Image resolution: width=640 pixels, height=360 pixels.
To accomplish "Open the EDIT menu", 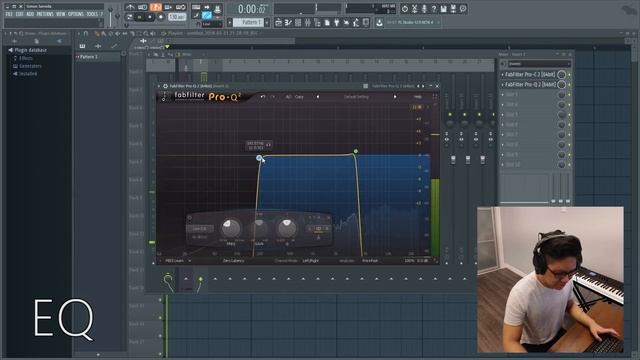I will (20, 14).
